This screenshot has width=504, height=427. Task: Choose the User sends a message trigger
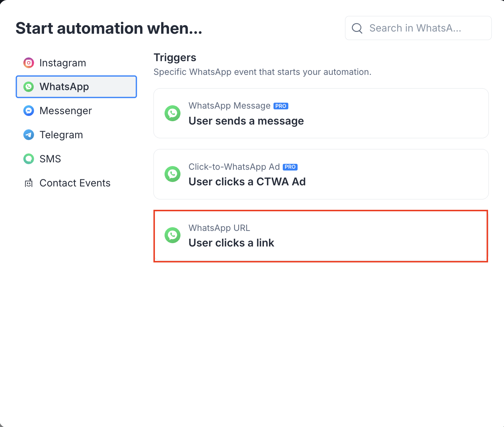321,113
